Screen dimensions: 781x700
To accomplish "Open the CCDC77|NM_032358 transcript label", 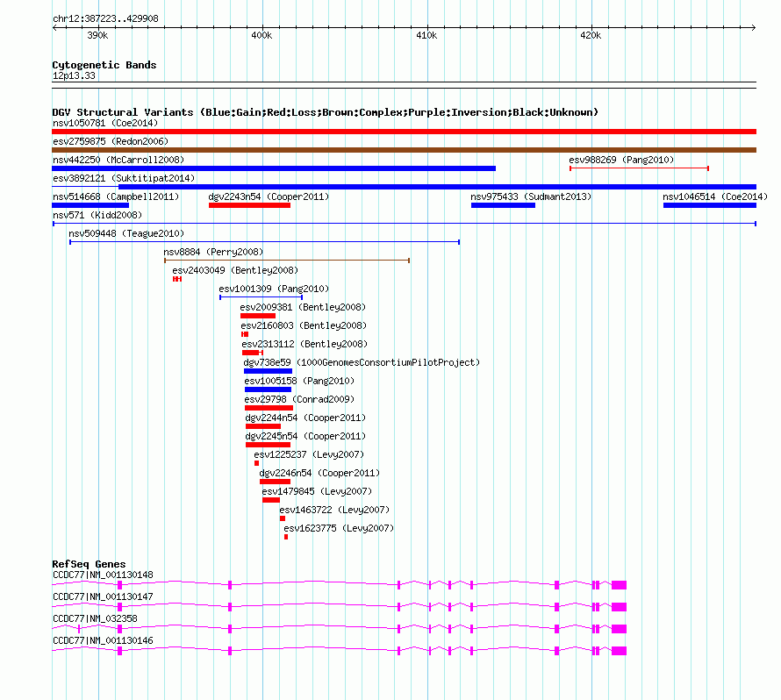I will tap(95, 618).
